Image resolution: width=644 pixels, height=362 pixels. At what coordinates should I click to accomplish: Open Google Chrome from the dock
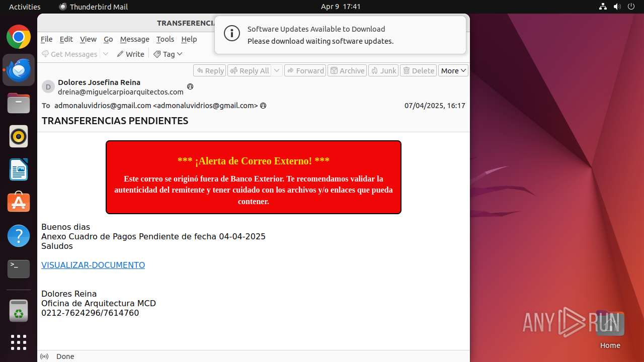(19, 37)
